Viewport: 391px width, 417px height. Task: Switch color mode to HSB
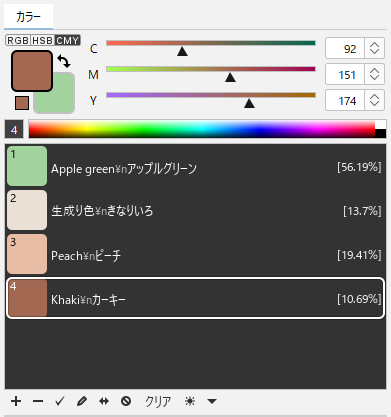pos(43,40)
